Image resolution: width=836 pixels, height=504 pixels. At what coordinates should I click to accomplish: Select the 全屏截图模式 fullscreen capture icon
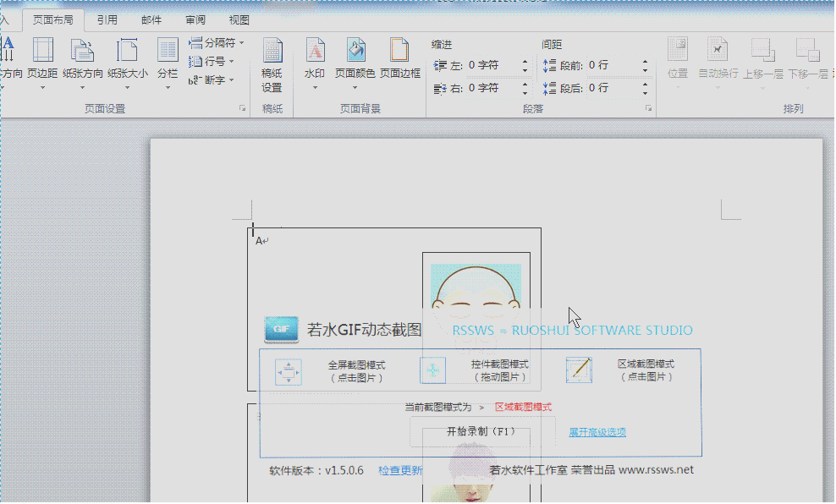click(289, 370)
